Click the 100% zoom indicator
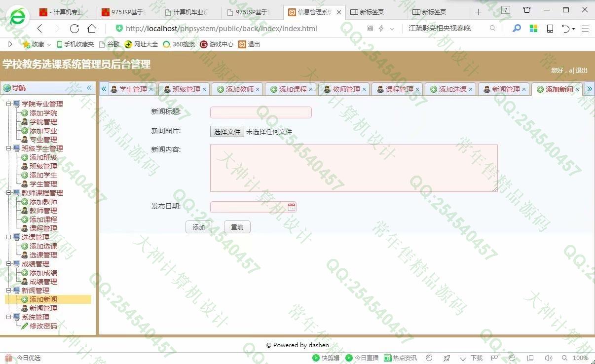Screen dimensions: 595x364 click(x=581, y=358)
